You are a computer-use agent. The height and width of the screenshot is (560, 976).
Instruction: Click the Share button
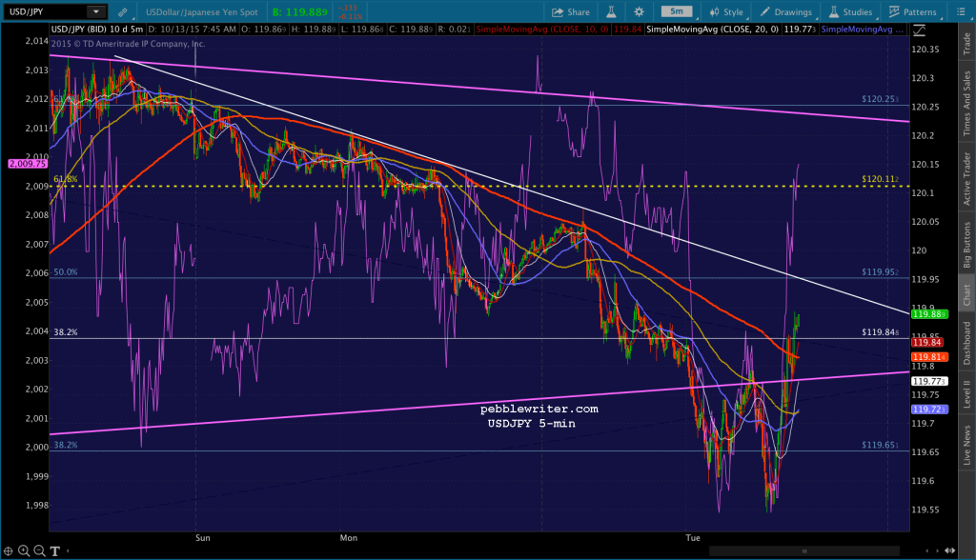point(571,11)
